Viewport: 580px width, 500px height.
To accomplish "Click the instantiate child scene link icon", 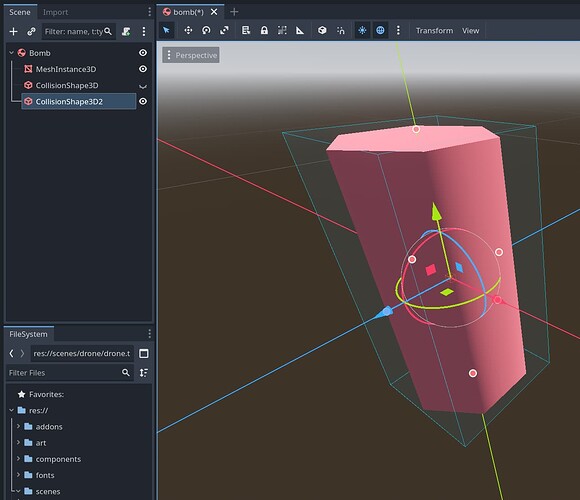I will click(31, 31).
